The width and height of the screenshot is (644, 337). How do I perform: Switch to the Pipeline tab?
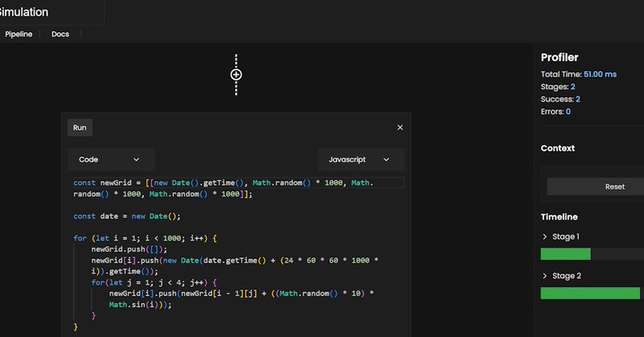point(19,34)
